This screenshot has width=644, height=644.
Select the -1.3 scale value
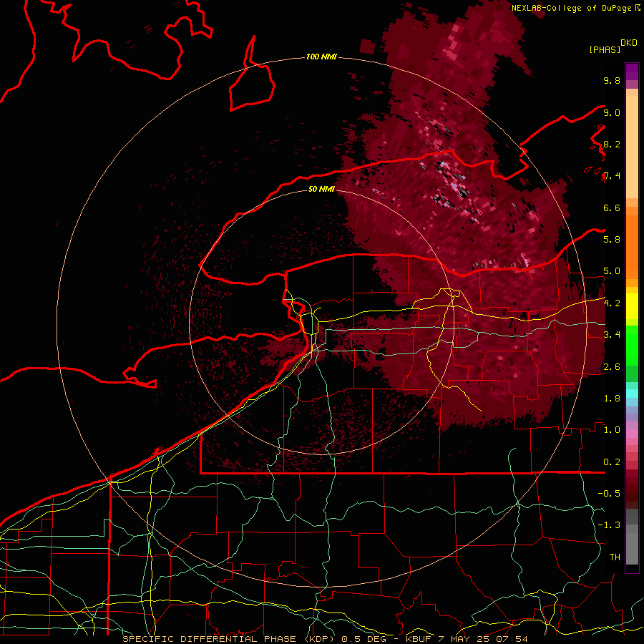[609, 525]
